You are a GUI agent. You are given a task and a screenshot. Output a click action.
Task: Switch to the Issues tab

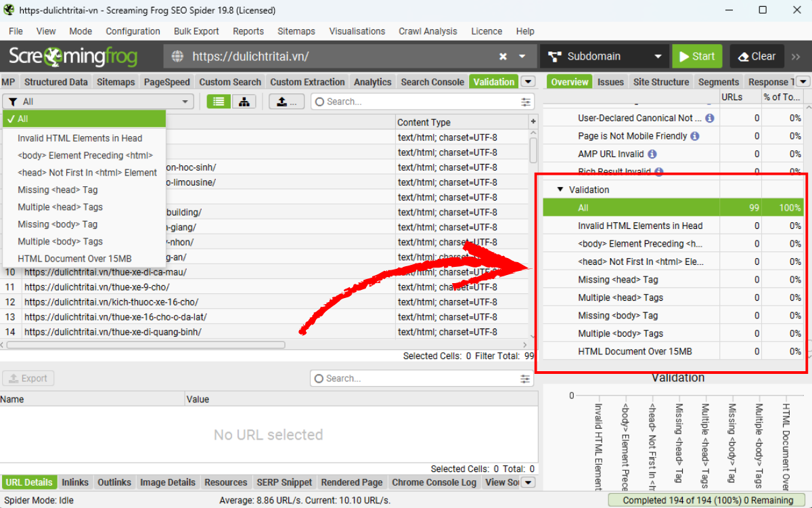(x=610, y=82)
